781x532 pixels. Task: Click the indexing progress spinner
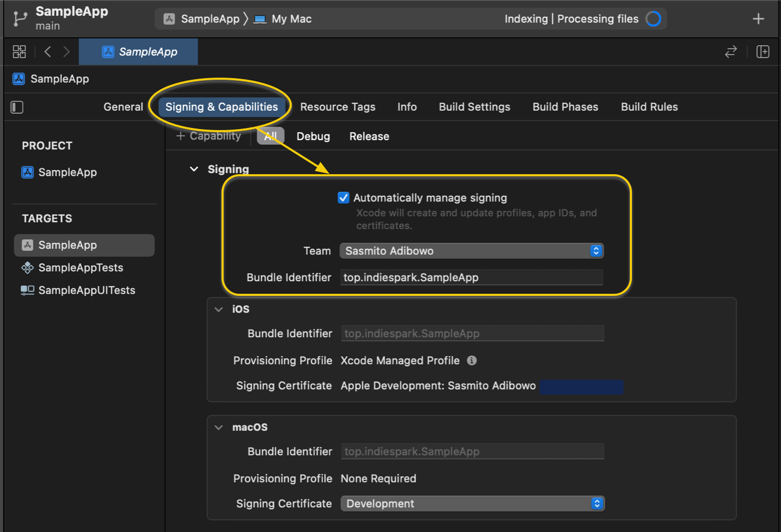click(653, 19)
